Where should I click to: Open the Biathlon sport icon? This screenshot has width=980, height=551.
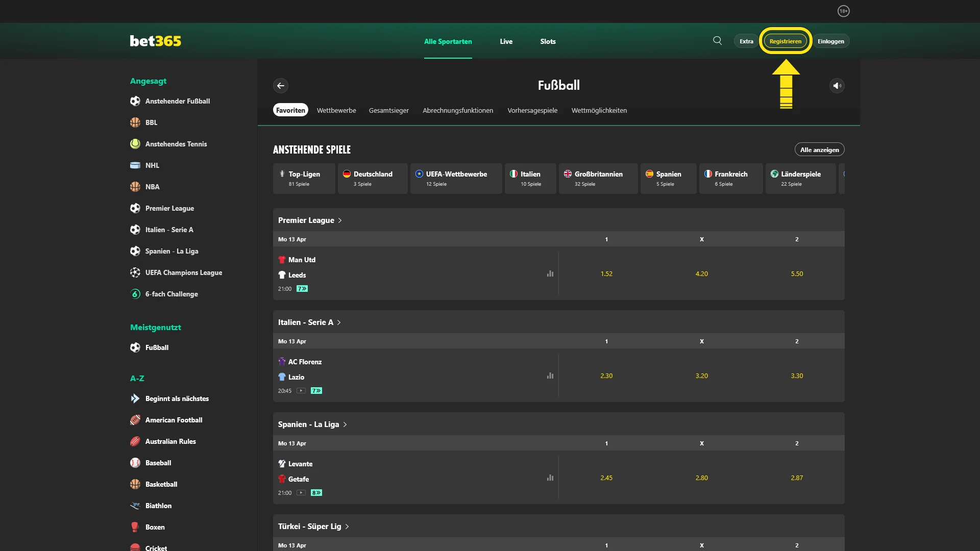tap(135, 506)
